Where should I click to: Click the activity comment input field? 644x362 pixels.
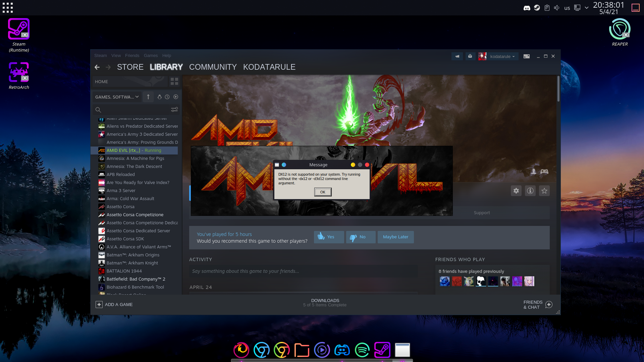(x=304, y=271)
